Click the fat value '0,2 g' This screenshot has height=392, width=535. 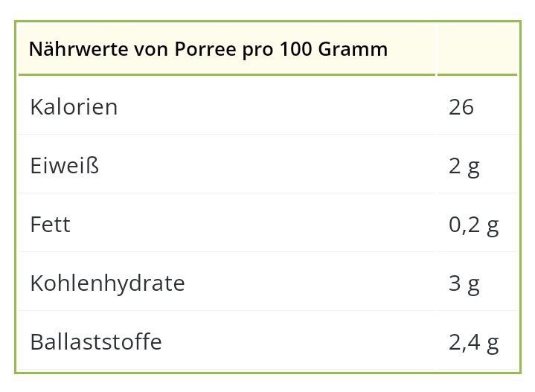(x=473, y=226)
